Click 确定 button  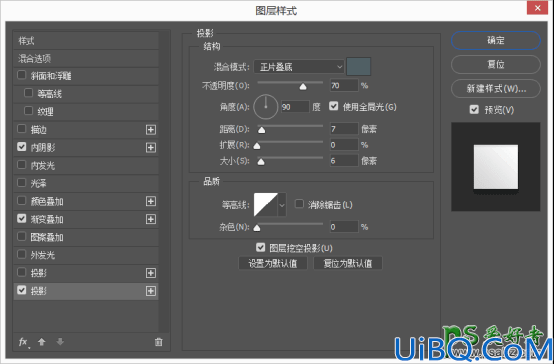[496, 40]
